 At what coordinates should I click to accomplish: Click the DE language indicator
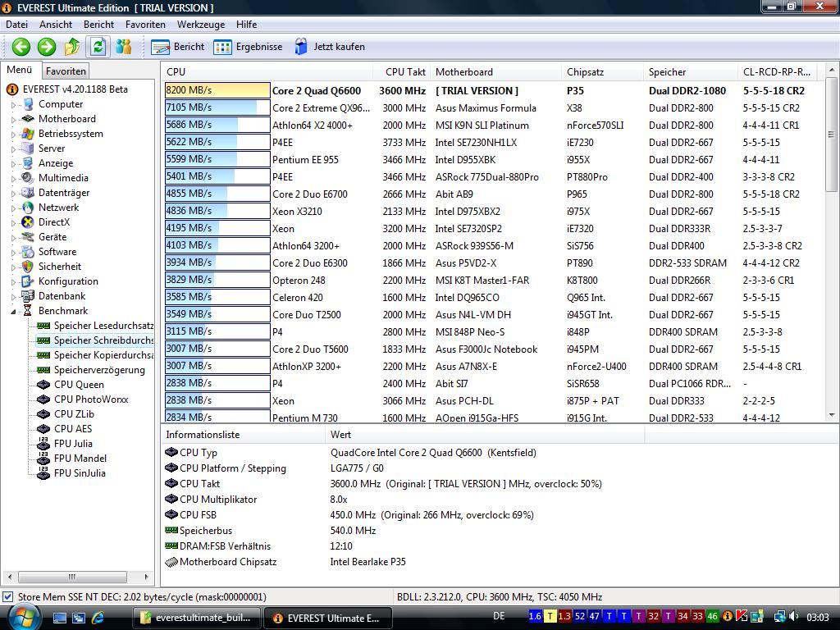coord(499,617)
